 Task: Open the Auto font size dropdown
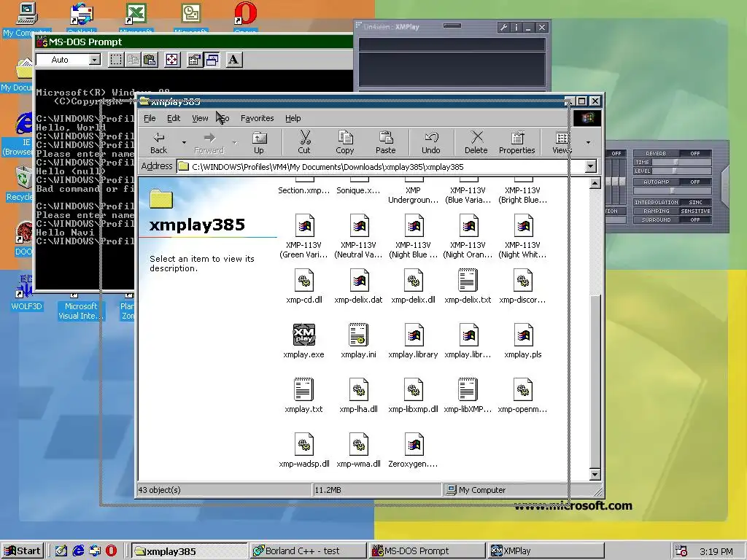[x=95, y=60]
